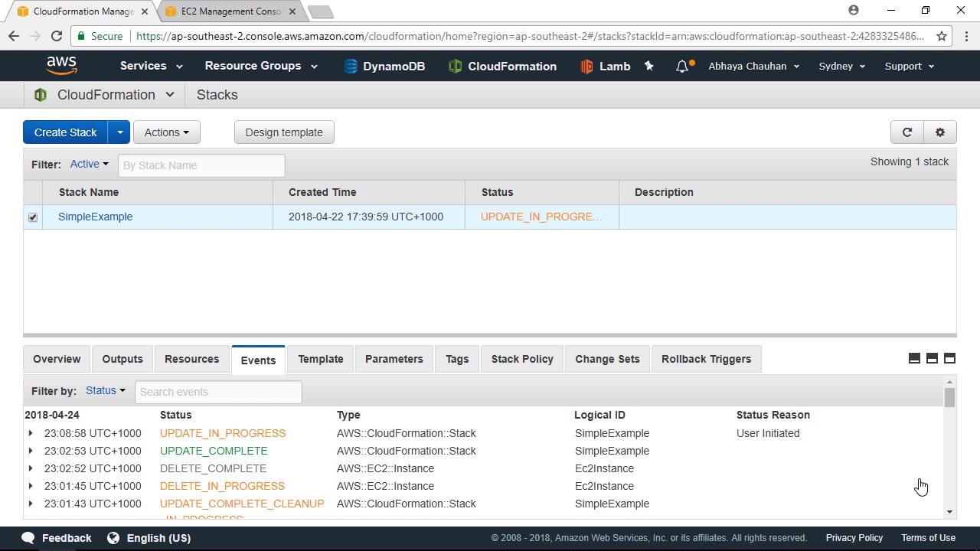Click the AWS logo home icon
980x551 pixels.
(61, 66)
